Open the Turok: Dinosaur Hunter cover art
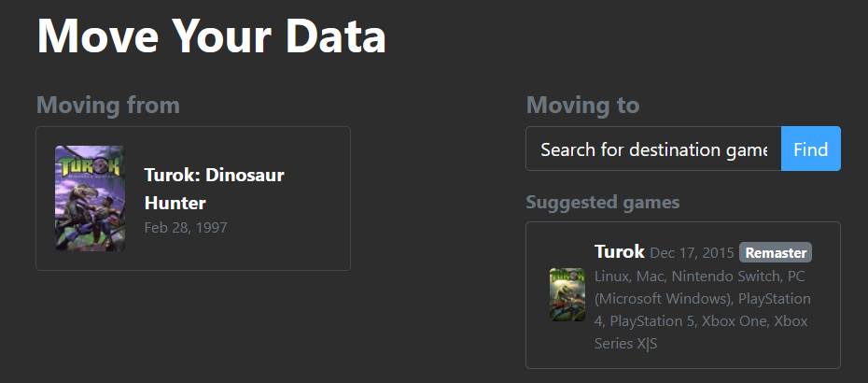868x383 pixels. tap(90, 198)
